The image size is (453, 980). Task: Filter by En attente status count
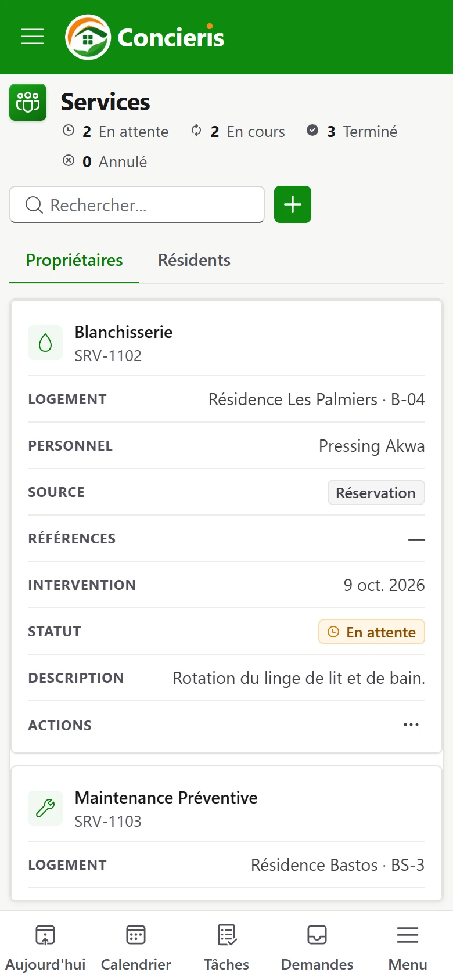click(116, 132)
